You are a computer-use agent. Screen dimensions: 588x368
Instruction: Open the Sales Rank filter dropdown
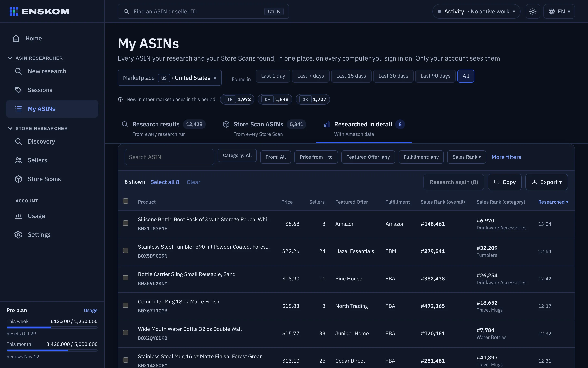(x=467, y=157)
